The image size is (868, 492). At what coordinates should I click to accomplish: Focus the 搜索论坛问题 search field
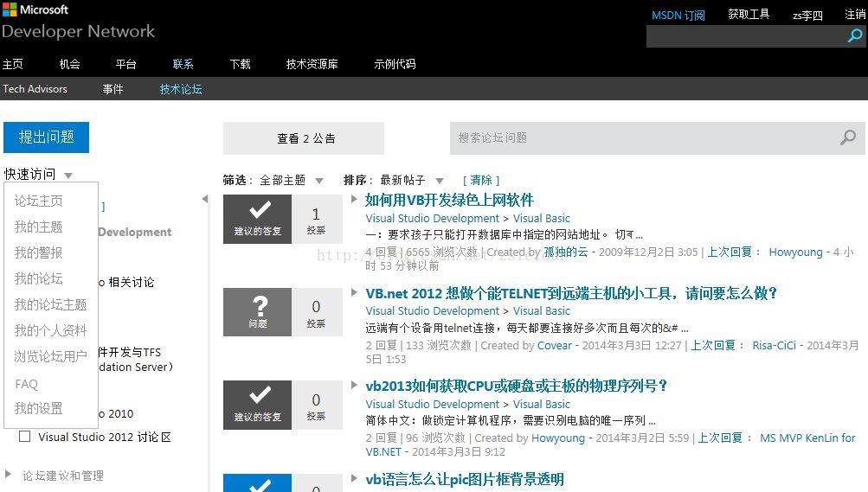pos(645,137)
